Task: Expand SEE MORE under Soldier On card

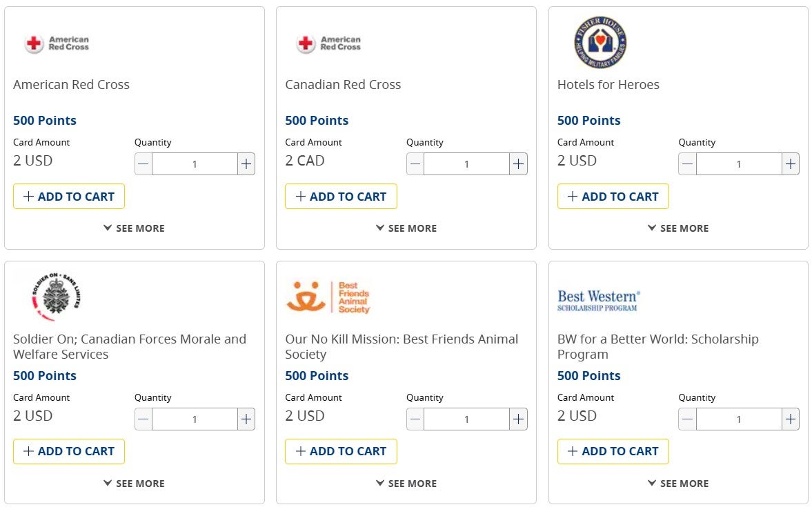Action: pos(135,483)
